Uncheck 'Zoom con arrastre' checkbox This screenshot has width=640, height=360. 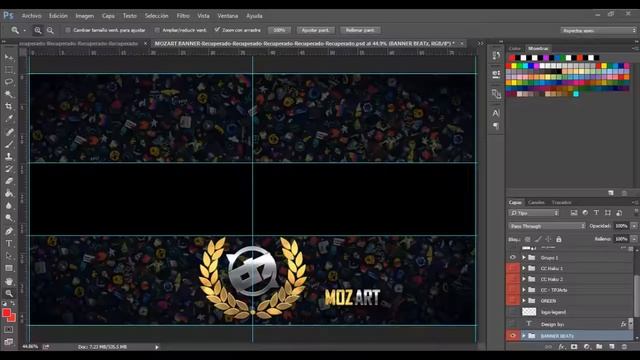point(217,30)
